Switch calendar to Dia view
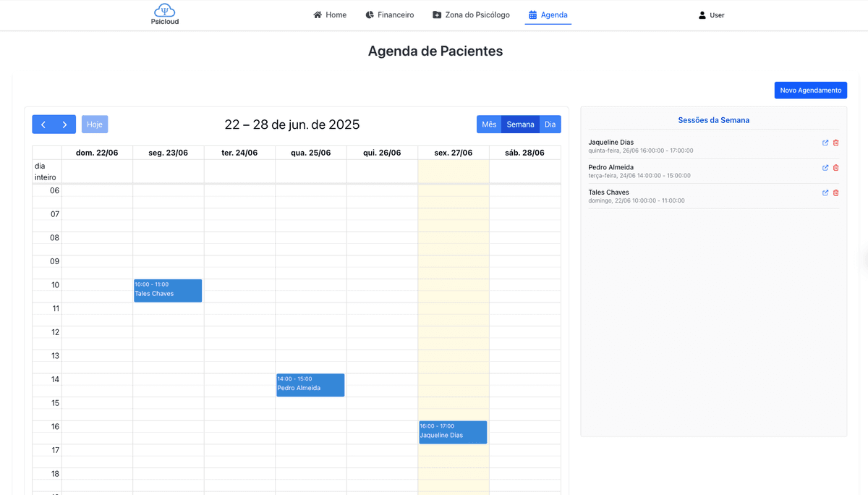 (550, 124)
